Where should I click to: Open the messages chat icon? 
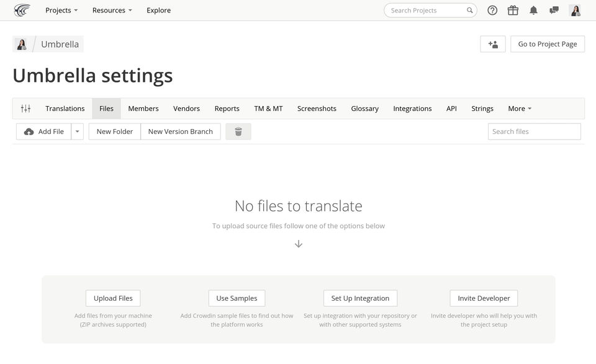[554, 10]
